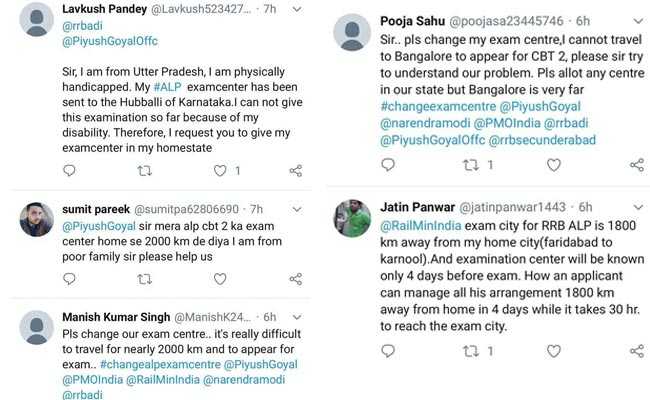Share Pooja Sahu's tweet
The width and height of the screenshot is (650, 400).
click(636, 165)
